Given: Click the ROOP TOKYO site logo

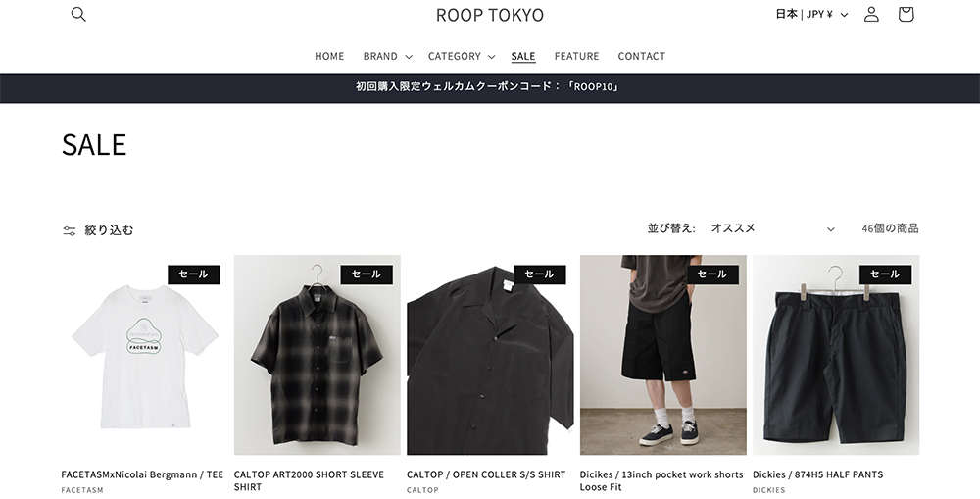Looking at the screenshot, I should [490, 15].
